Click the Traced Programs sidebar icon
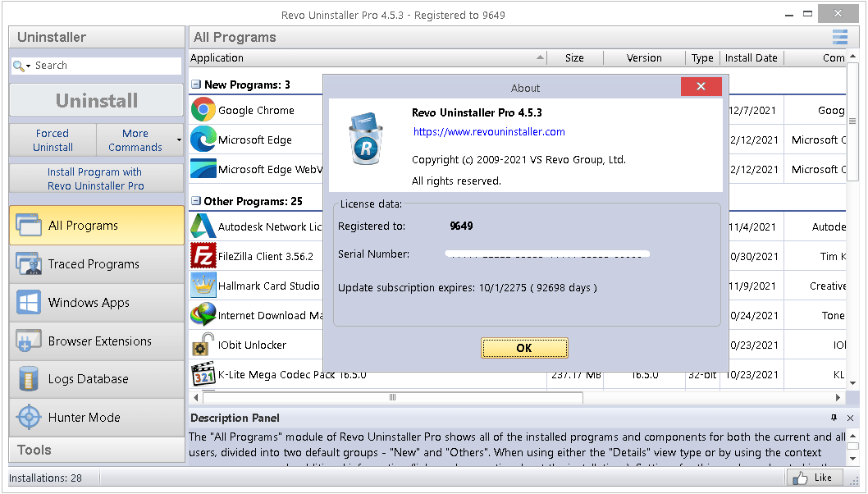The width and height of the screenshot is (868, 494). click(29, 263)
